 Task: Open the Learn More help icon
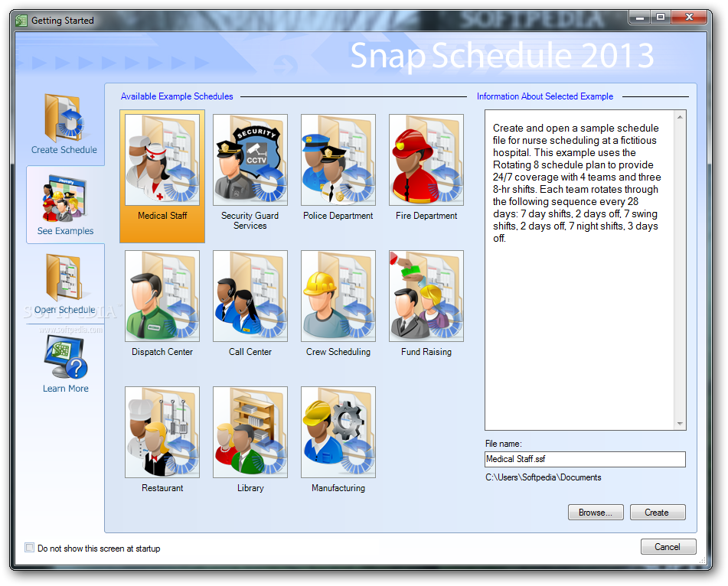coord(66,358)
